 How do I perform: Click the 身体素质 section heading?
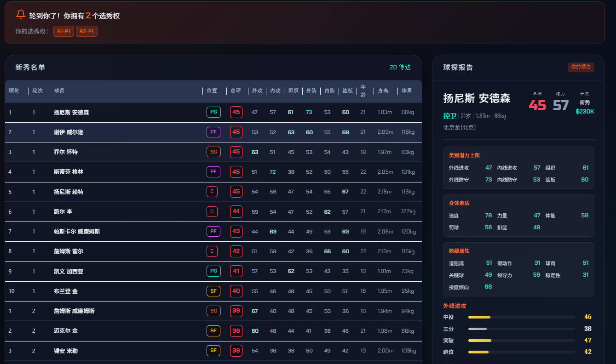[459, 203]
